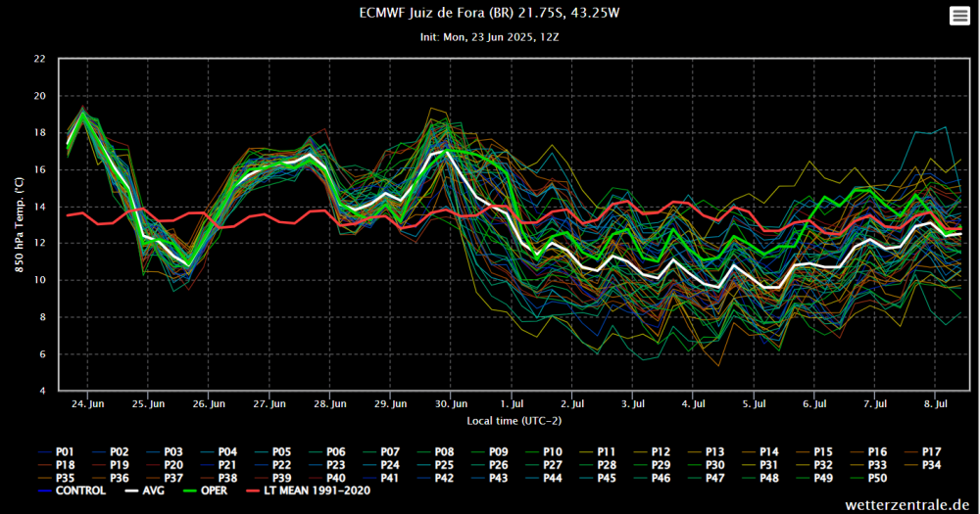The width and height of the screenshot is (980, 514).
Task: Toggle ensemble member P17 in legend
Action: point(932,450)
